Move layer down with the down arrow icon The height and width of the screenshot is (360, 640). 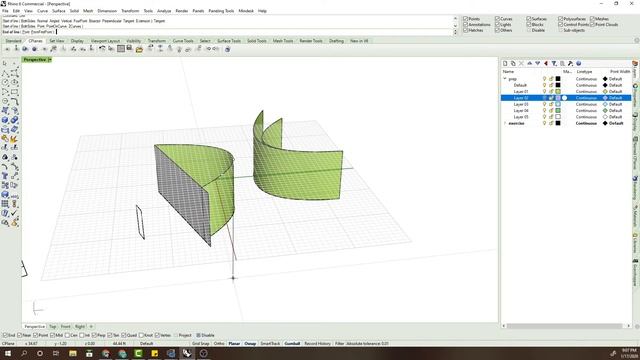[x=538, y=64]
